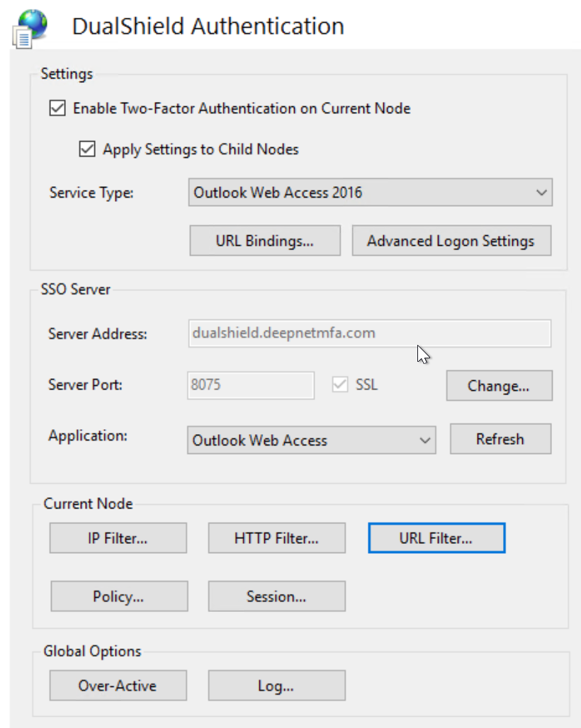Image resolution: width=581 pixels, height=728 pixels.
Task: Click the DualShield Authentication title text
Action: tap(208, 26)
